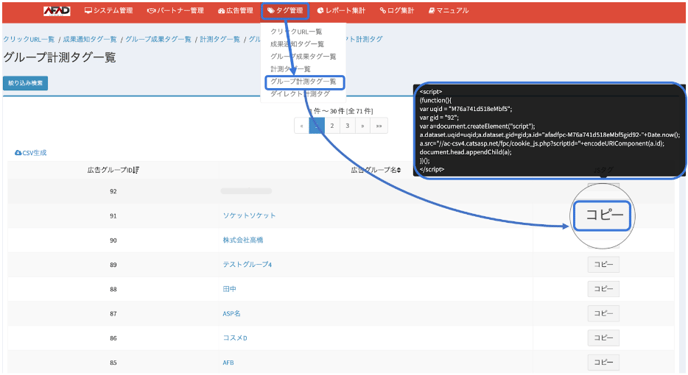
Task: Jump to last page with »» button
Action: 379,126
